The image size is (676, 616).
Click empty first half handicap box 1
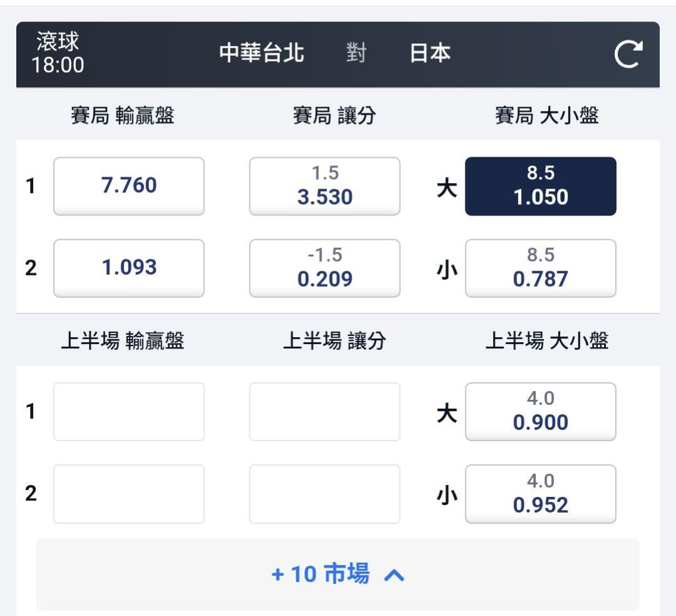click(325, 412)
